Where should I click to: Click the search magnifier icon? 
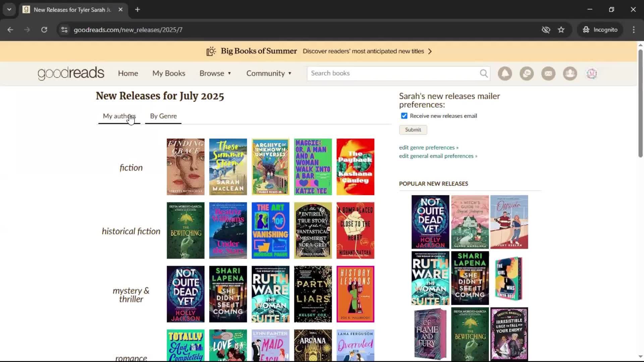click(484, 73)
